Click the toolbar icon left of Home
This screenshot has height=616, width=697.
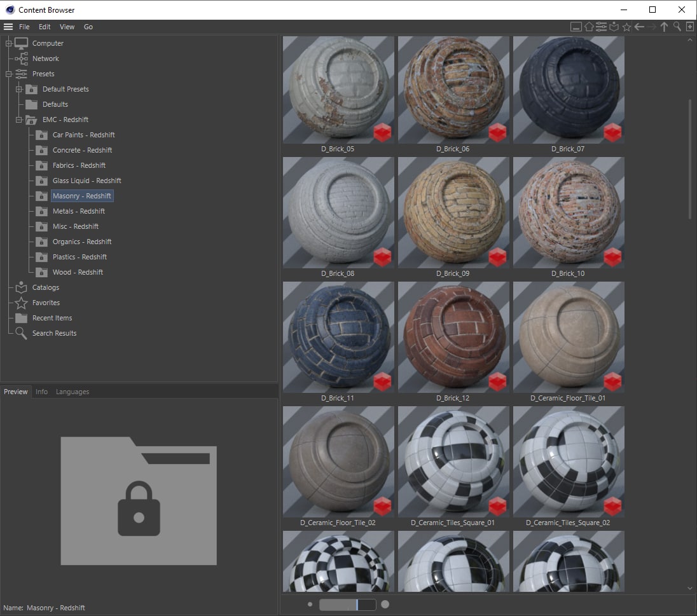[576, 27]
